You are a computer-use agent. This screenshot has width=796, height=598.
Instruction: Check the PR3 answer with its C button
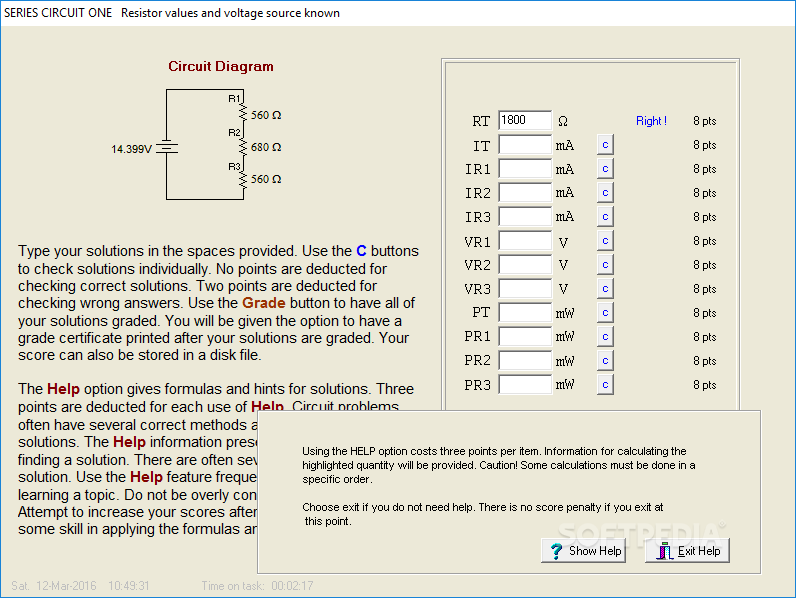click(605, 385)
